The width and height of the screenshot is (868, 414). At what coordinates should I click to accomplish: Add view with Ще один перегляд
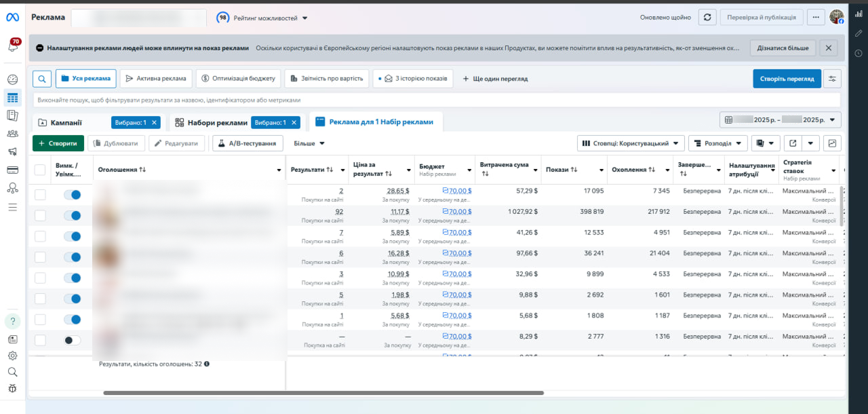495,79
